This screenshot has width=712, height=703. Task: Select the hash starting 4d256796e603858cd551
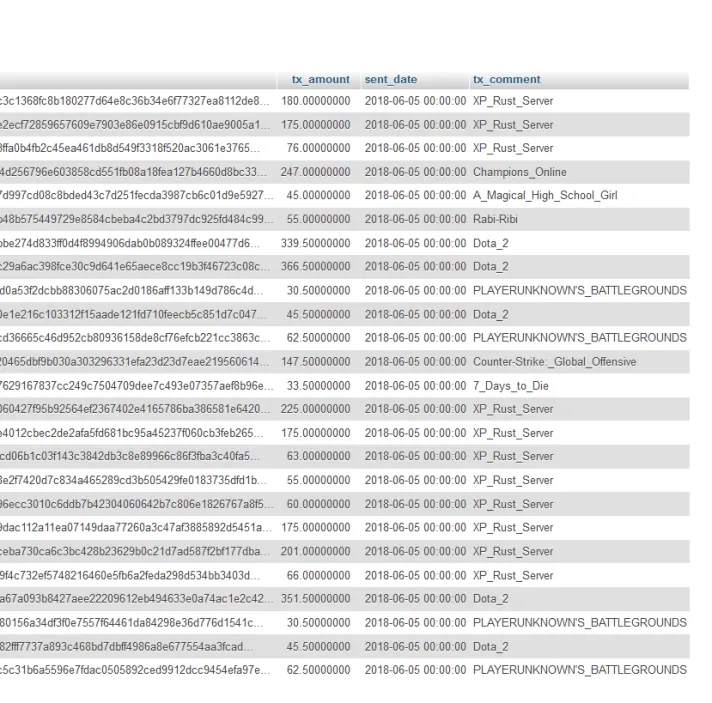134,172
